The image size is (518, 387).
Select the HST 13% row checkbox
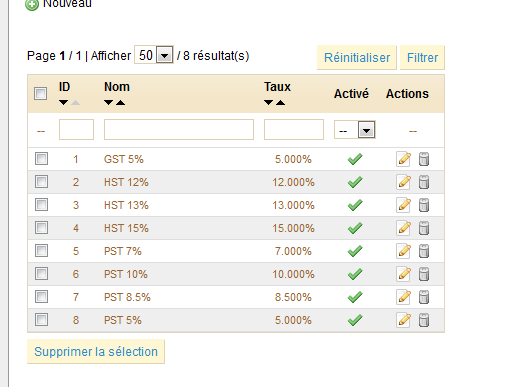[x=41, y=205]
